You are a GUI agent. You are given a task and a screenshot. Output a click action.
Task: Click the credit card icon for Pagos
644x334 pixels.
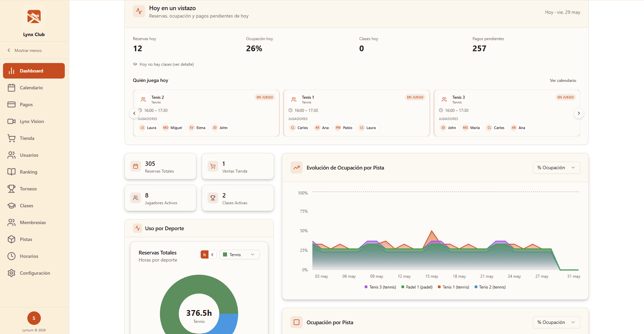click(11, 104)
